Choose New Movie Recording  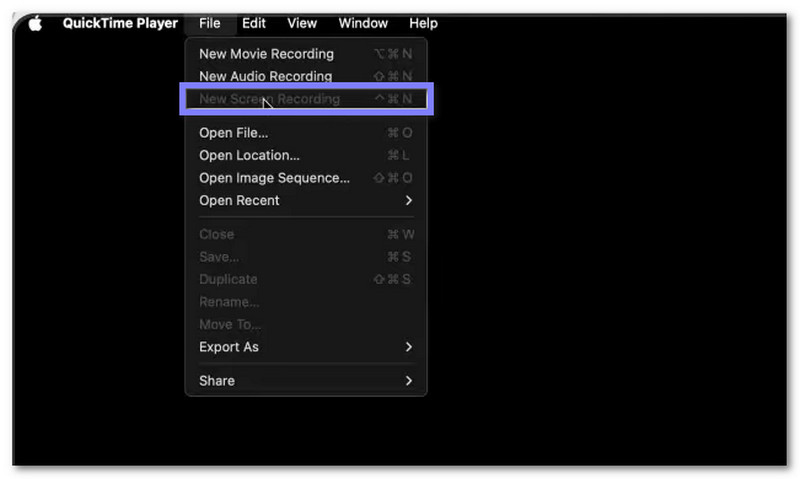306,54
